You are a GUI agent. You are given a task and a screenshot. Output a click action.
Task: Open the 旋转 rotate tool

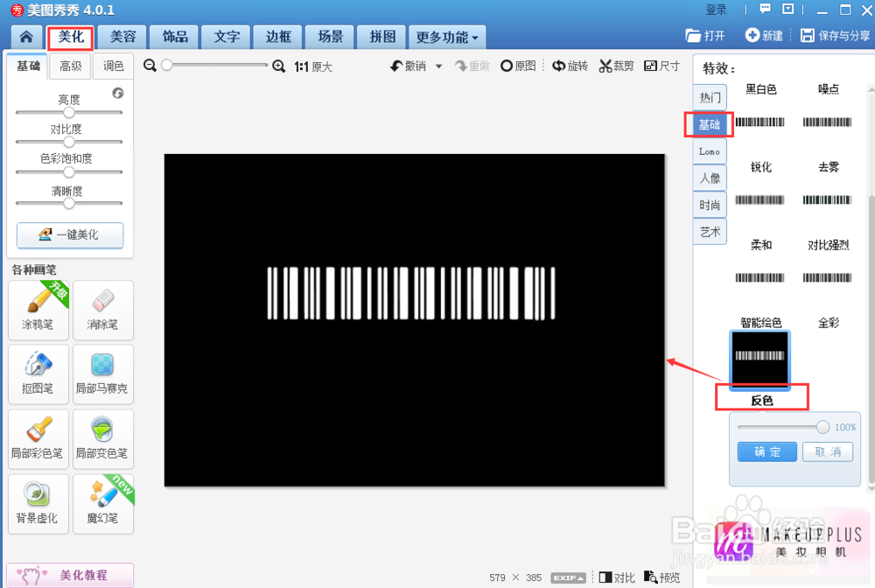[x=570, y=66]
